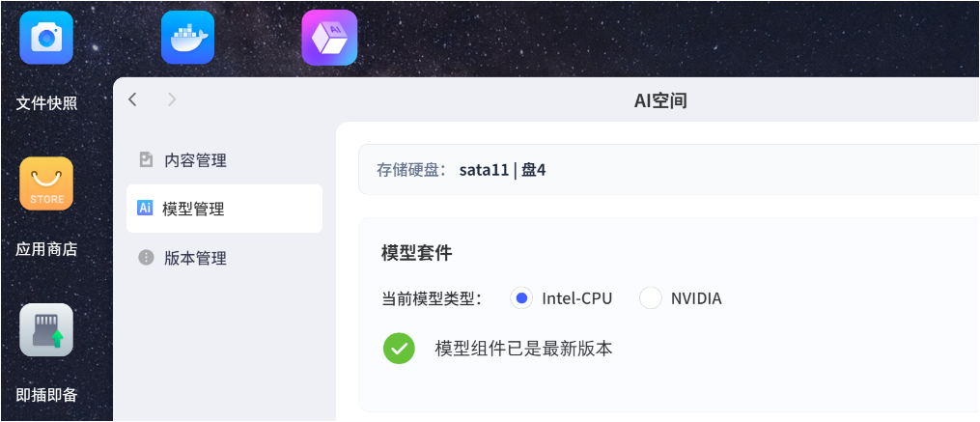Select the 模型管理 sidebar item
This screenshot has height=422, width=980.
tap(195, 209)
